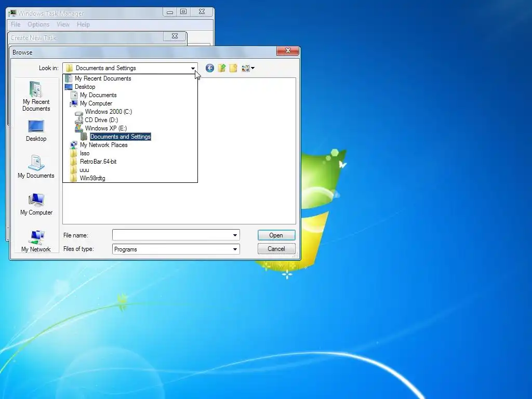
Task: Open Task Manager View menu
Action: tap(63, 24)
